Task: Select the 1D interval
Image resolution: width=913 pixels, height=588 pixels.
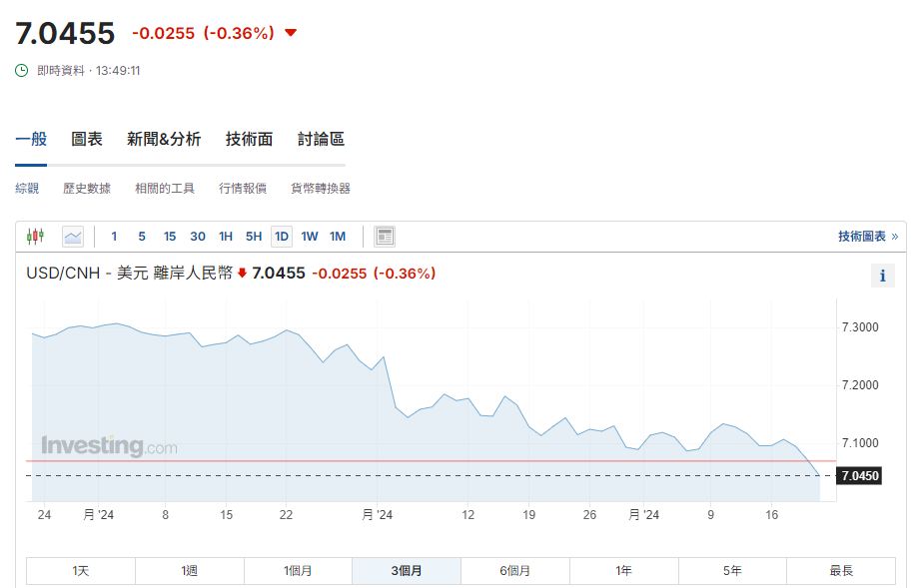Action: pyautogui.click(x=282, y=237)
